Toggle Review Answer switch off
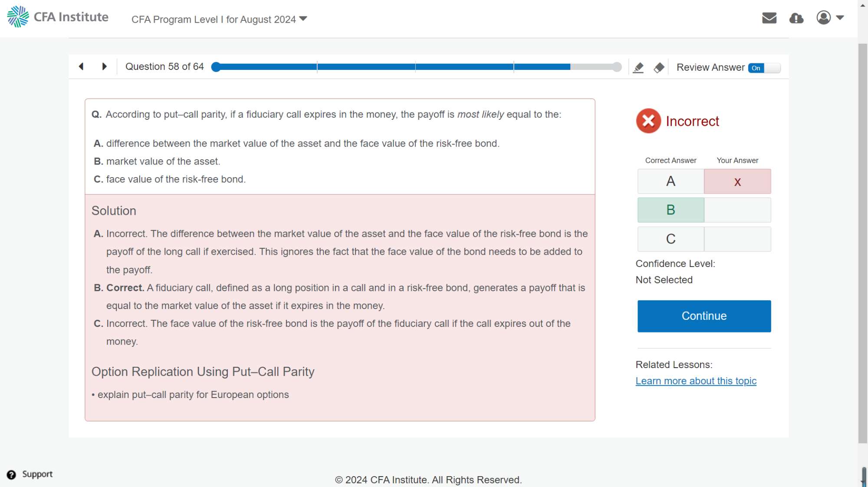 764,68
